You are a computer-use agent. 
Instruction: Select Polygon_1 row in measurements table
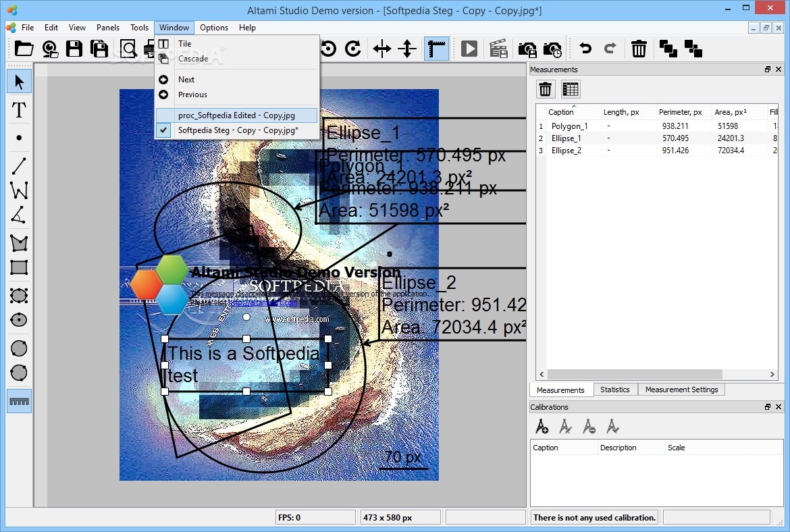point(656,126)
